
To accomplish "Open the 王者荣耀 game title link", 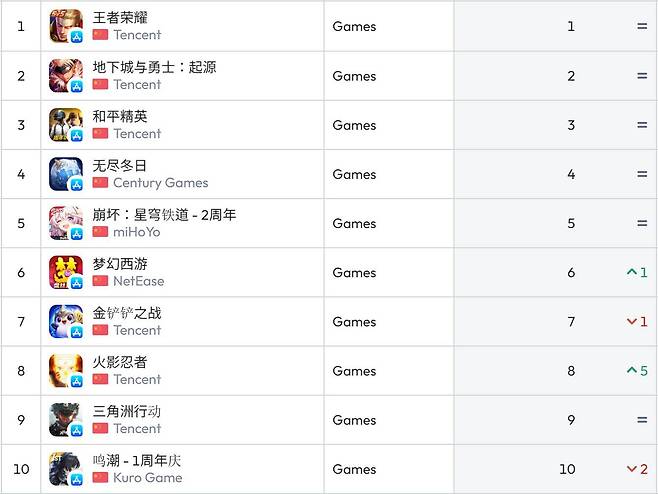I will tap(120, 18).
